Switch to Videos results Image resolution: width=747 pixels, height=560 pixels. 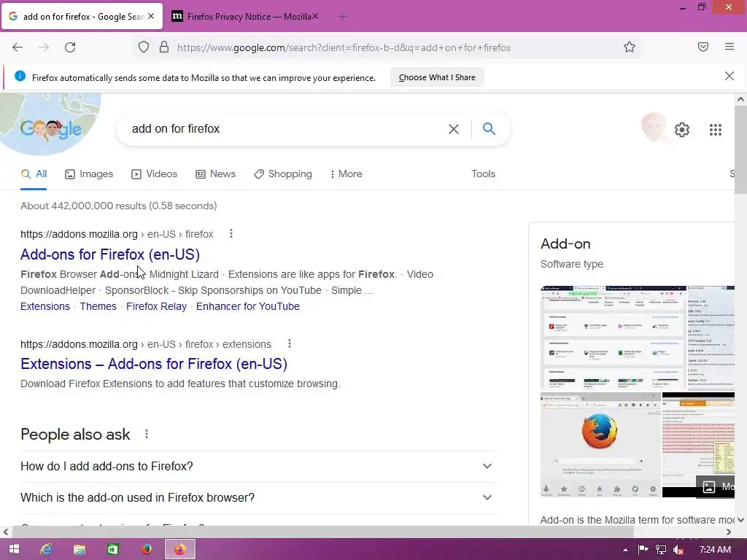[x=155, y=174]
